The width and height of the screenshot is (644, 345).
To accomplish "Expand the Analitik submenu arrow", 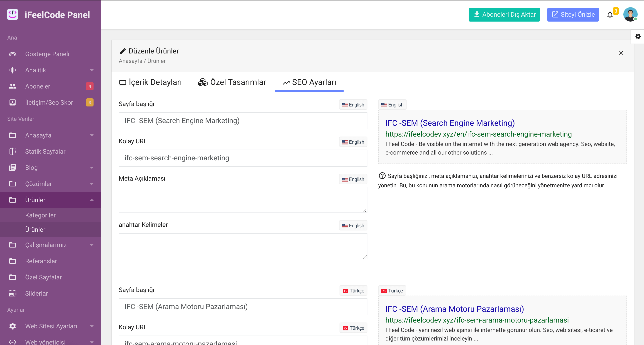I will [x=92, y=70].
